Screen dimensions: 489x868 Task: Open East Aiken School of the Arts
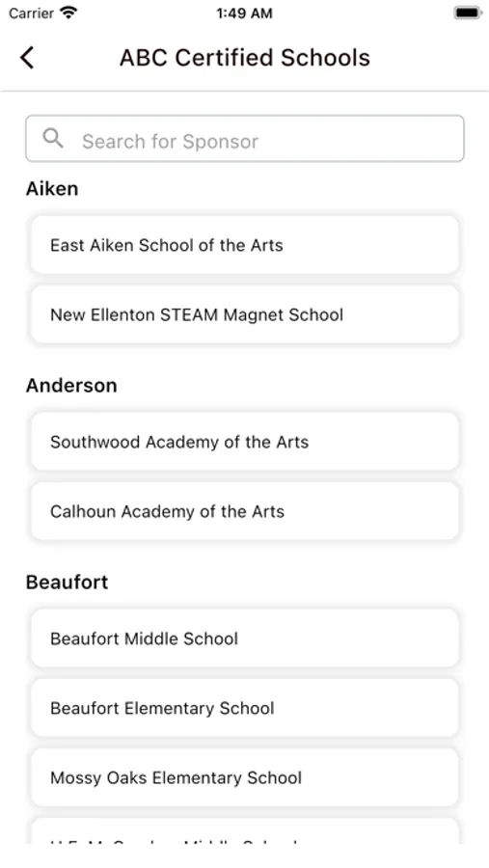click(245, 245)
